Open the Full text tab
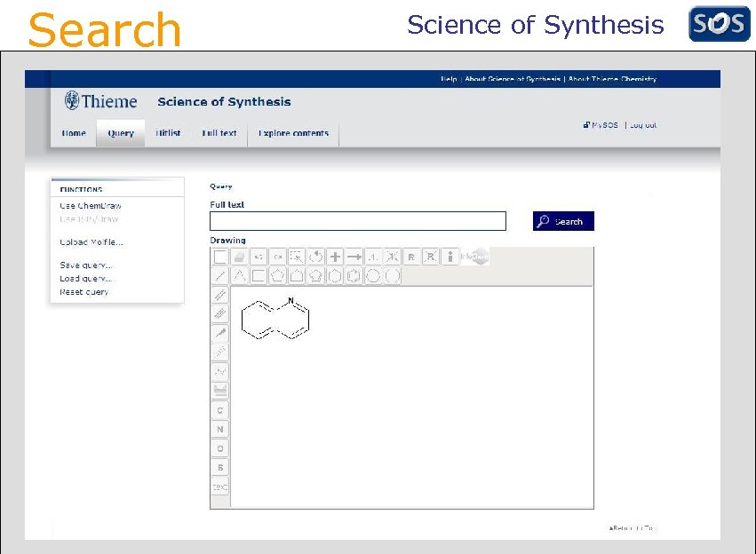This screenshot has width=756, height=554. point(219,133)
